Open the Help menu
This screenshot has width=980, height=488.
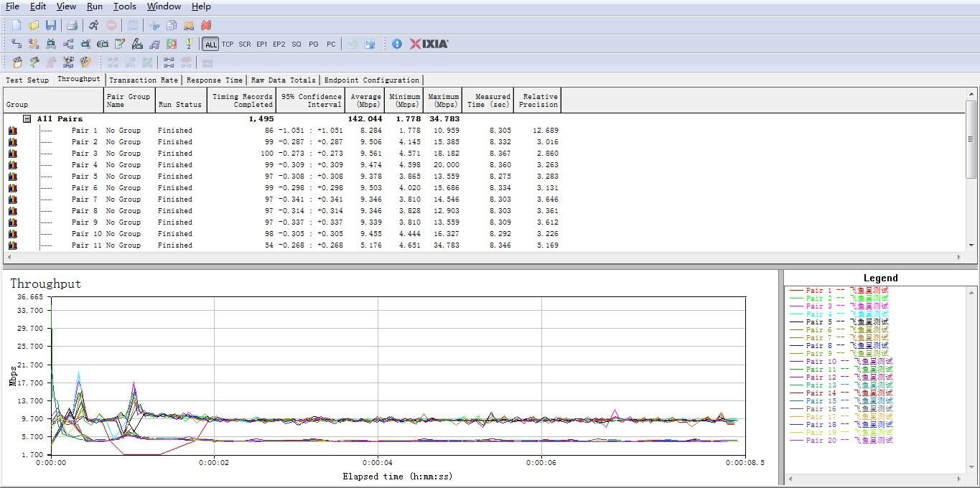pyautogui.click(x=201, y=6)
